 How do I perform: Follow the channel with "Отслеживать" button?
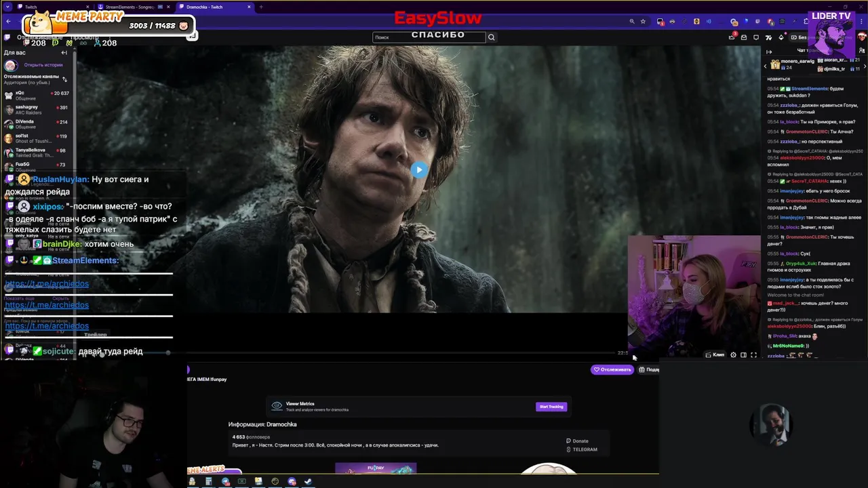coord(612,369)
